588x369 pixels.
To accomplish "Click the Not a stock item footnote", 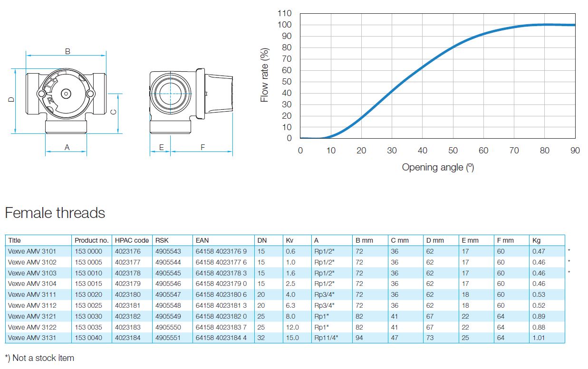I will pos(39,358).
